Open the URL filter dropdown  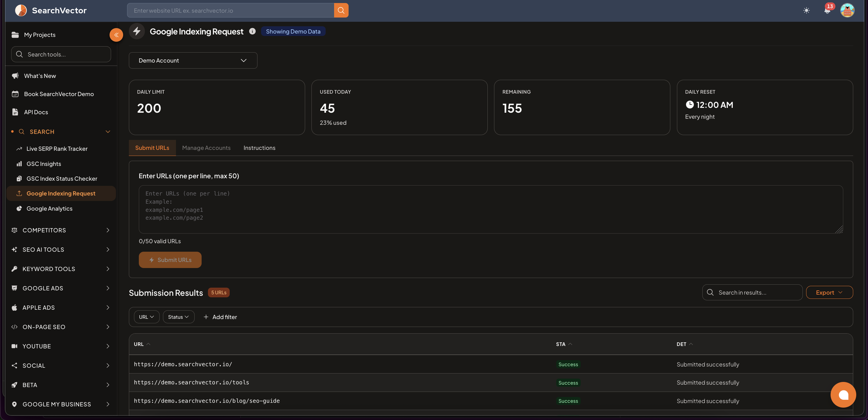point(147,317)
